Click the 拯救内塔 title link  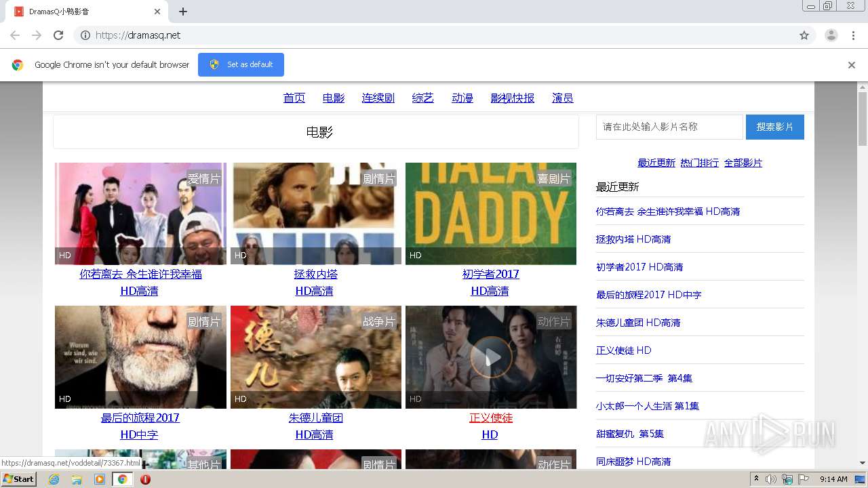coord(316,274)
